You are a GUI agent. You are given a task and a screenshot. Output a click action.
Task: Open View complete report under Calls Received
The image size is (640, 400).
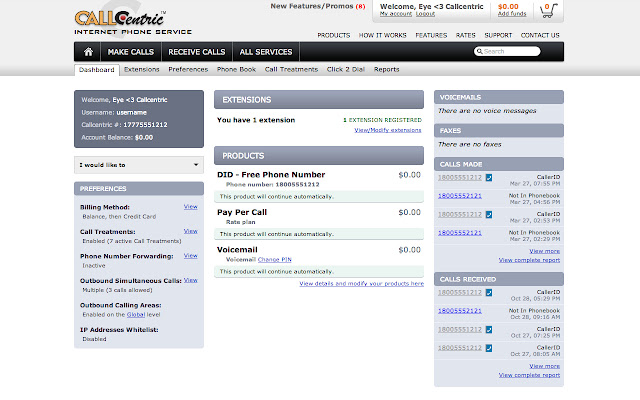(x=529, y=375)
